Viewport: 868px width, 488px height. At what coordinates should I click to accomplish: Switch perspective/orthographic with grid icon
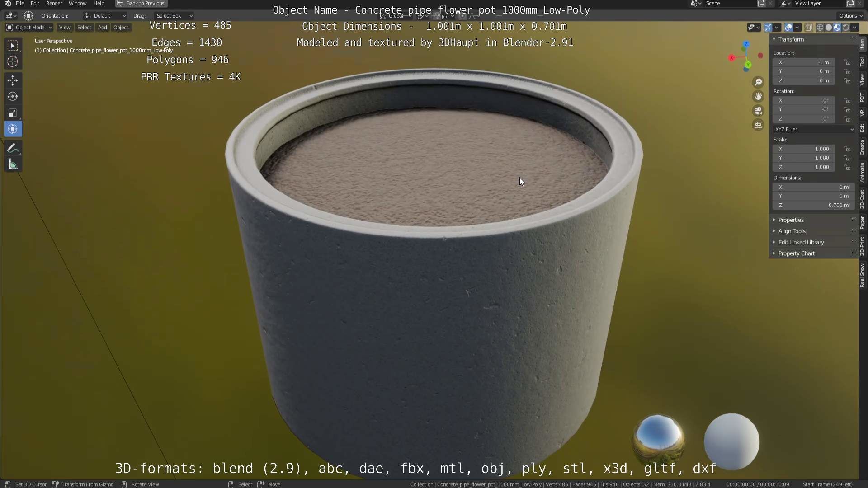pos(758,125)
